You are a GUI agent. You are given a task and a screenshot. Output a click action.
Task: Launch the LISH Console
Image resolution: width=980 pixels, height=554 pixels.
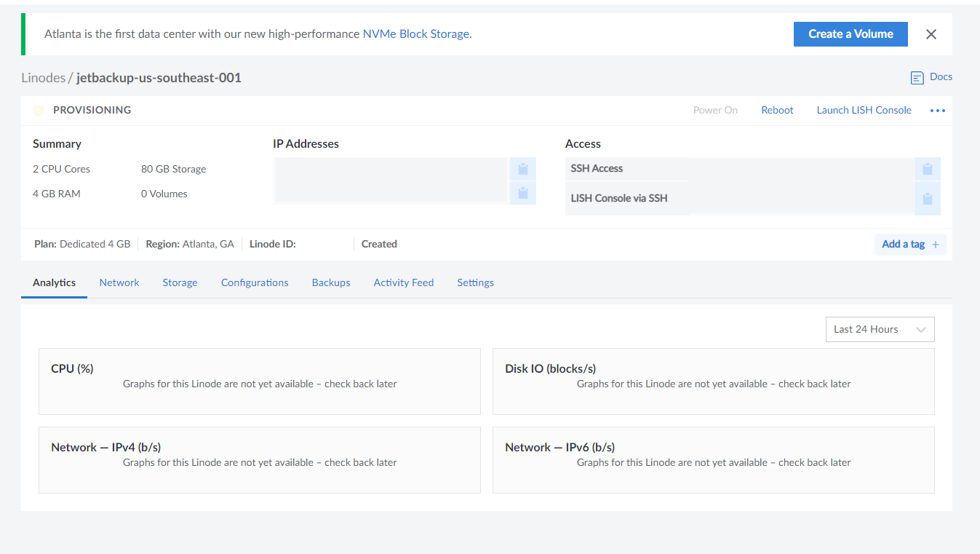[x=864, y=110]
